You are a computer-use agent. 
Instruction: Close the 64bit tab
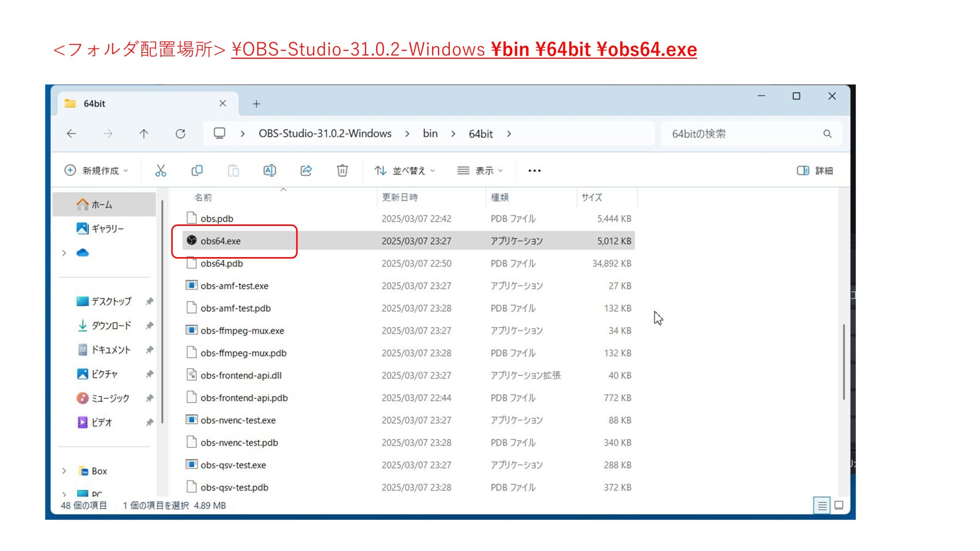tap(223, 103)
